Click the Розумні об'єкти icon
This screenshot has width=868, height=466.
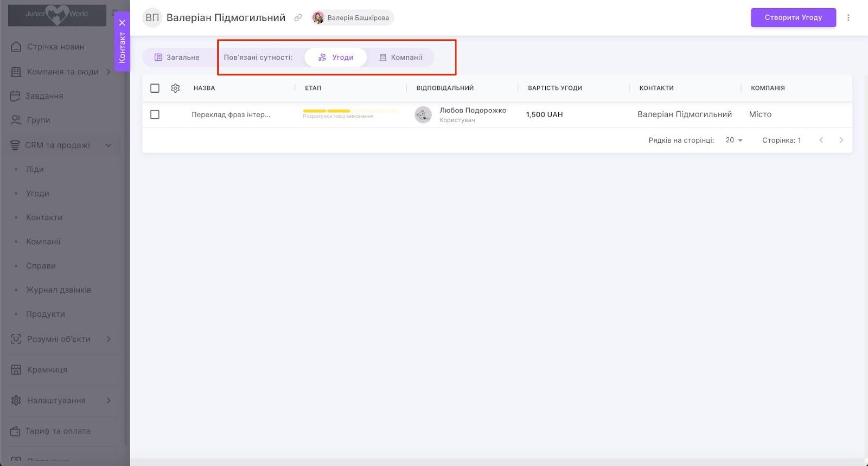[16, 339]
